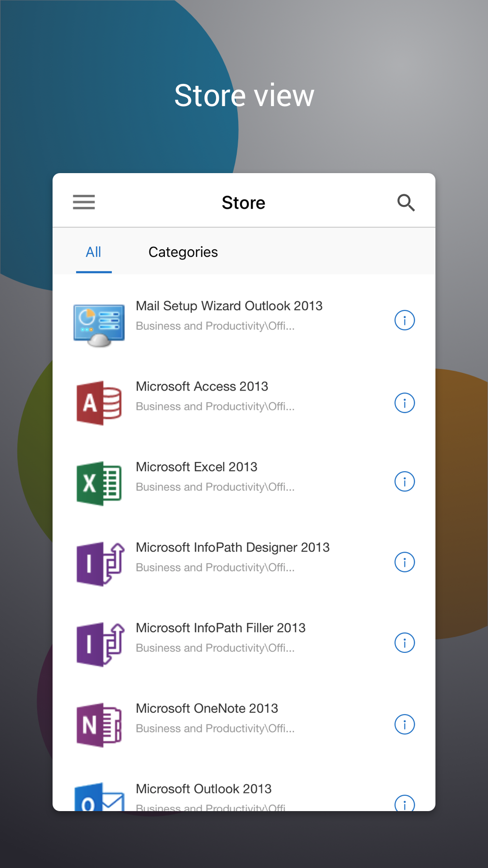Screen dimensions: 488x868
Task: Tap the InfoPath Filler 2013 icon
Action: tap(100, 644)
